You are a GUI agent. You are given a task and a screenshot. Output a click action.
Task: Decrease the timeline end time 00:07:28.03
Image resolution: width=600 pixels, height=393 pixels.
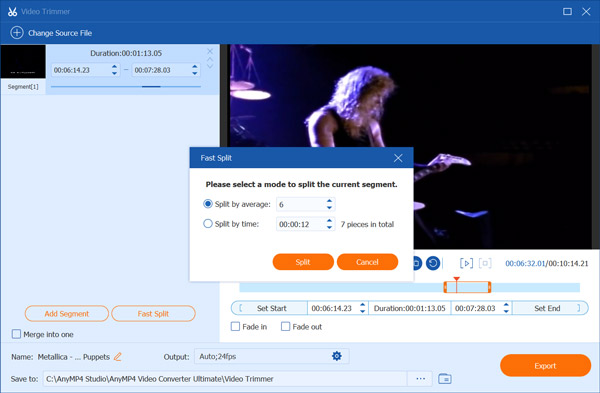coord(506,312)
